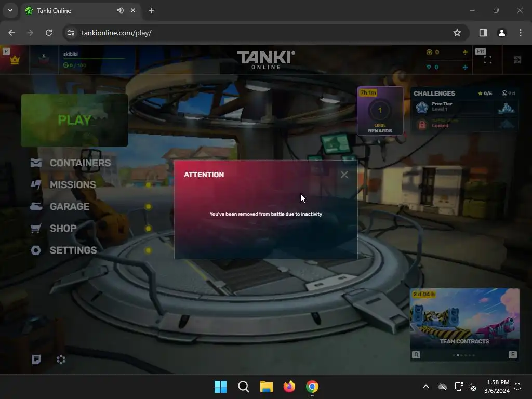Go back in browser history
This screenshot has width=532, height=399.
coord(11,33)
